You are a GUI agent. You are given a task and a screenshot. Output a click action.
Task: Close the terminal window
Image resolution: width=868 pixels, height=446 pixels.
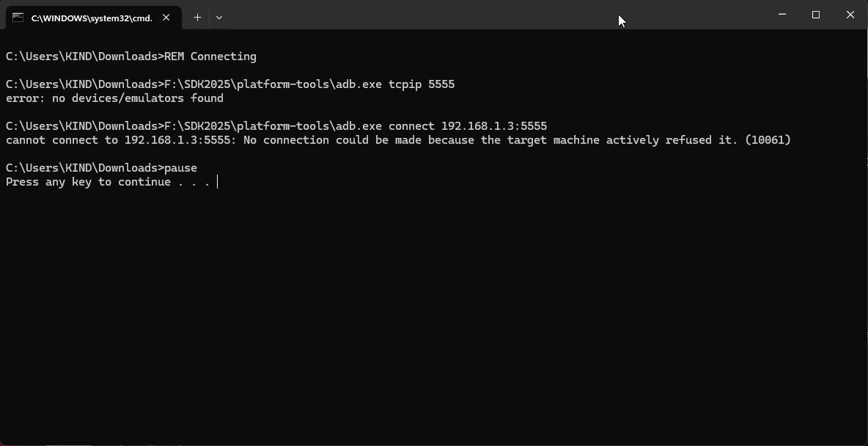(850, 15)
